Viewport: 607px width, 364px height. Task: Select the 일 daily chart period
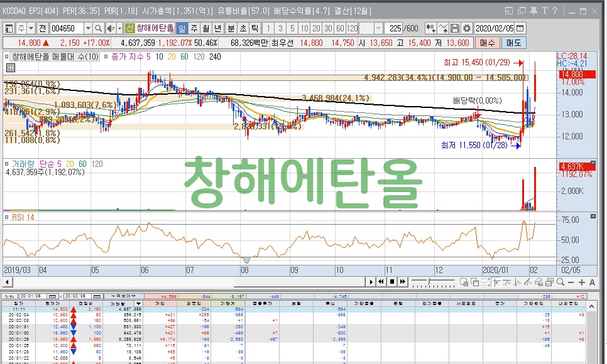pos(182,28)
